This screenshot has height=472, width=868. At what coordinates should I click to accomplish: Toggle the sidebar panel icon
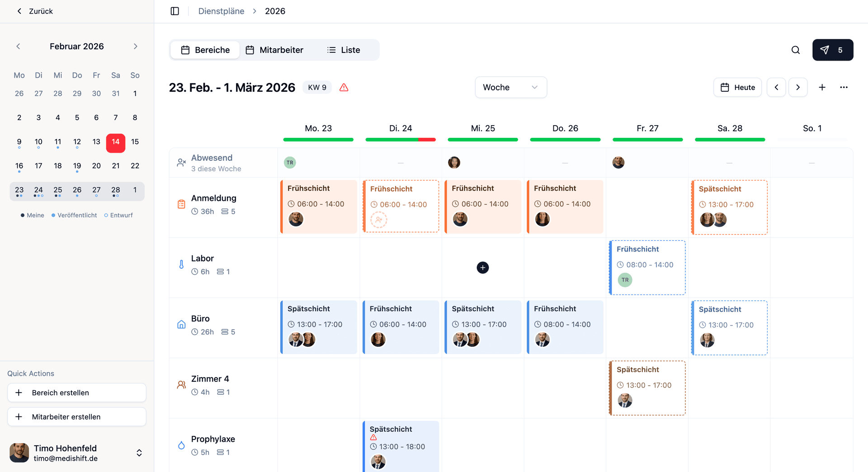175,11
